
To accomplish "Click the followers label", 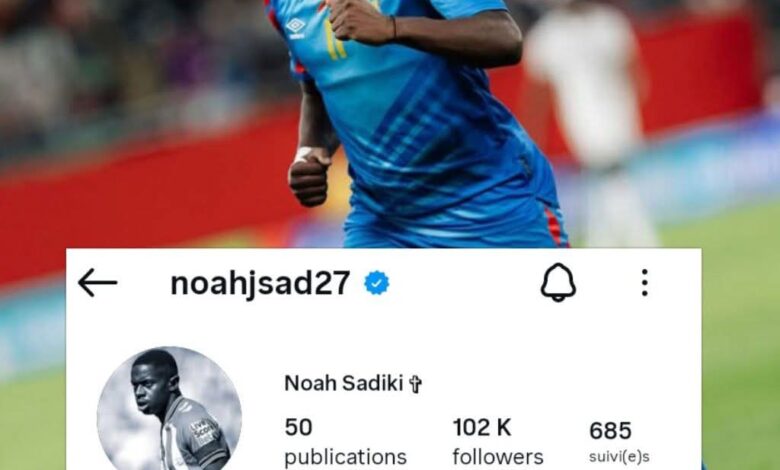I will coord(497,457).
